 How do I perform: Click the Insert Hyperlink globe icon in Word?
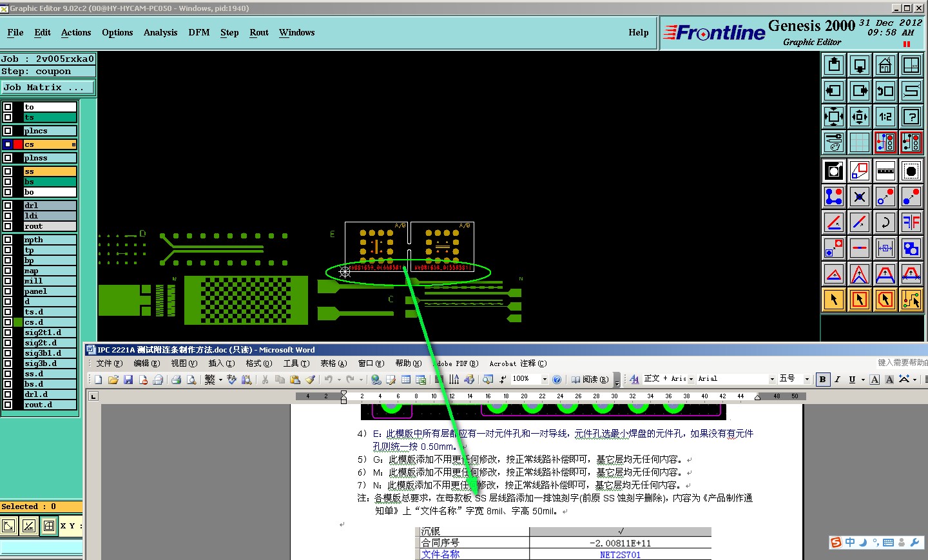click(x=376, y=380)
